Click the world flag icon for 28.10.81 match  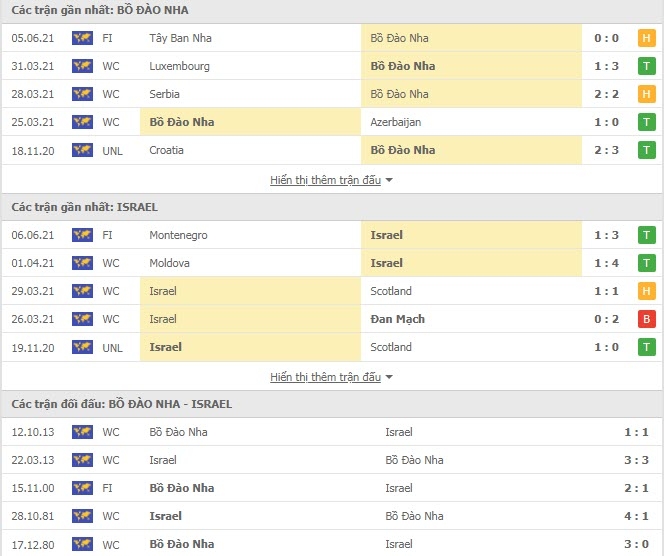coord(82,516)
